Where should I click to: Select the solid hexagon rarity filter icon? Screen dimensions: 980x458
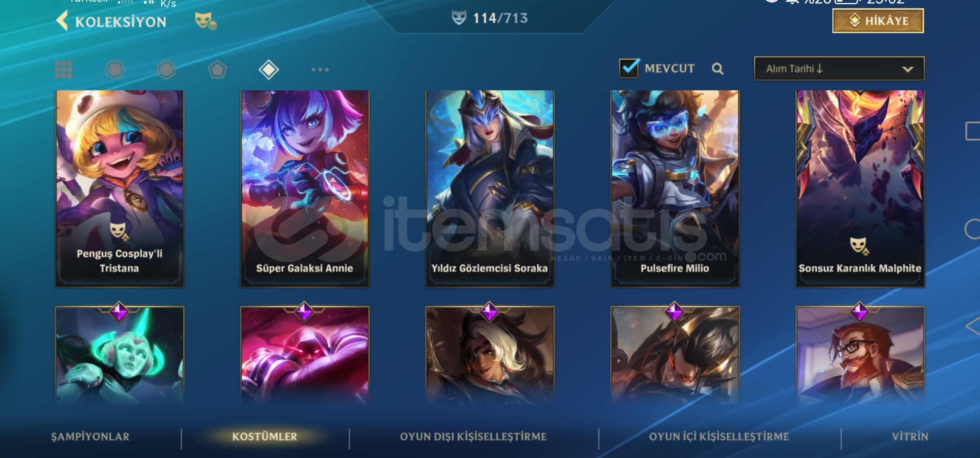(x=166, y=70)
